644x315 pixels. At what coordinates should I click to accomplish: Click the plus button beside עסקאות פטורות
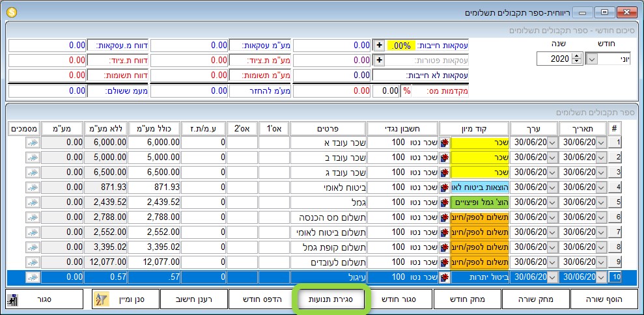point(380,61)
